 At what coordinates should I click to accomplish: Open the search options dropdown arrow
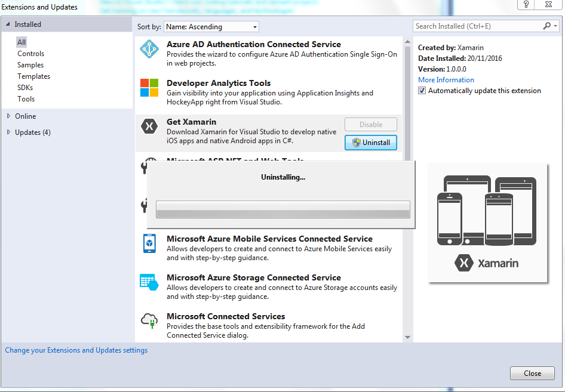pyautogui.click(x=555, y=26)
